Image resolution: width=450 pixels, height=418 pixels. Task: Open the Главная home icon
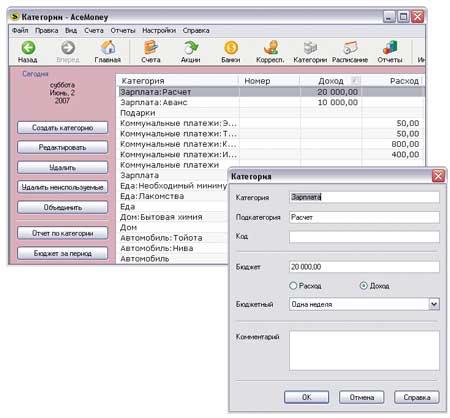(x=108, y=48)
